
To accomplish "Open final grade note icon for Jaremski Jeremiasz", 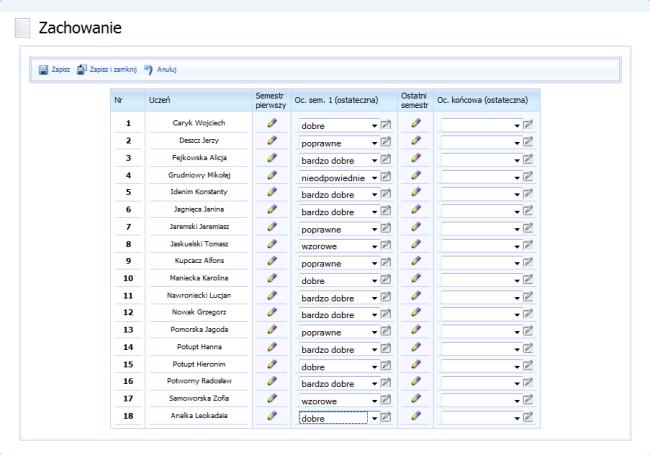I will pyautogui.click(x=528, y=228).
